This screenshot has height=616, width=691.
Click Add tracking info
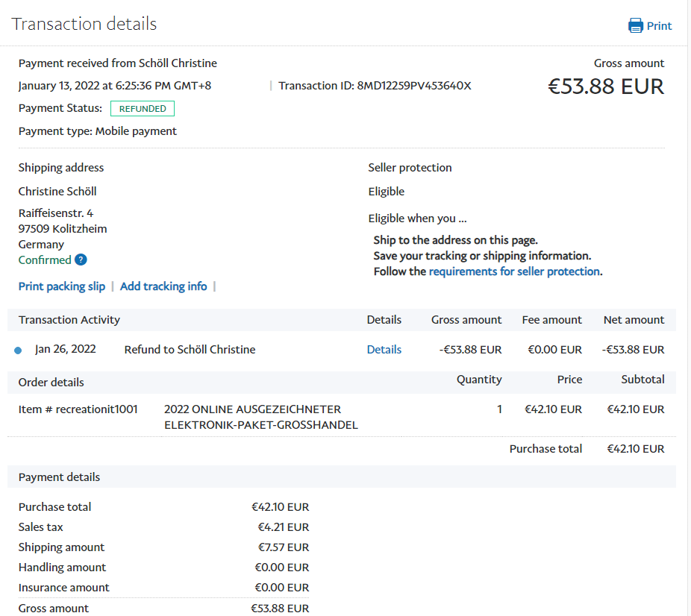(x=163, y=286)
